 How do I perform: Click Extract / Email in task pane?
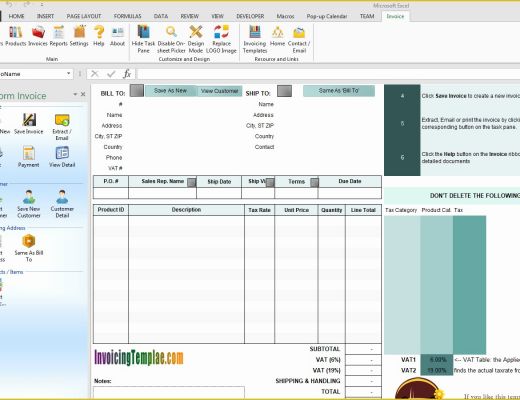62,127
